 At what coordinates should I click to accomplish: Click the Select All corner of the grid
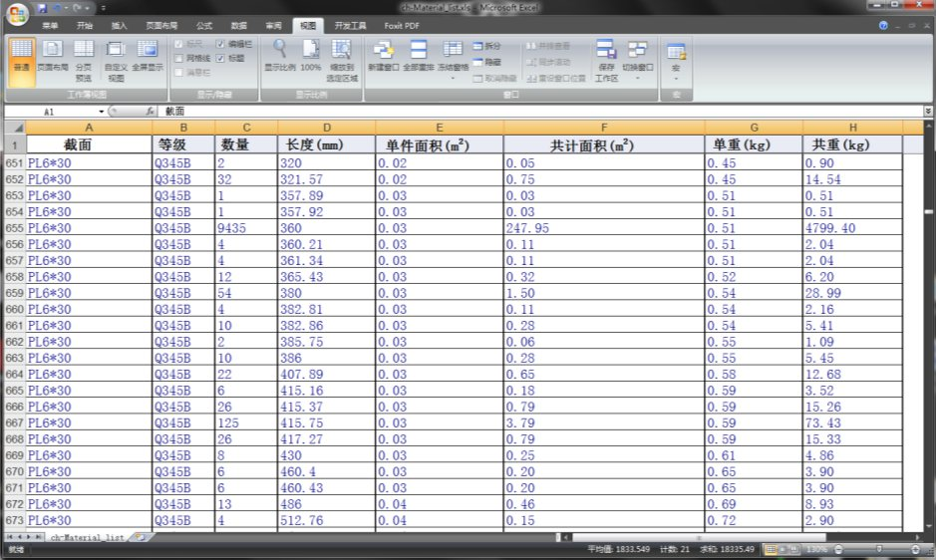15,128
